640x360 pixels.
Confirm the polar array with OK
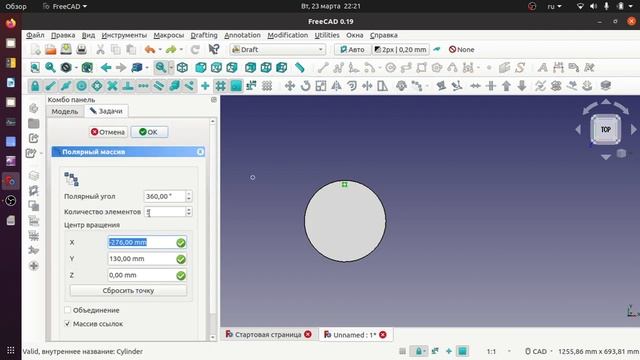pos(149,132)
